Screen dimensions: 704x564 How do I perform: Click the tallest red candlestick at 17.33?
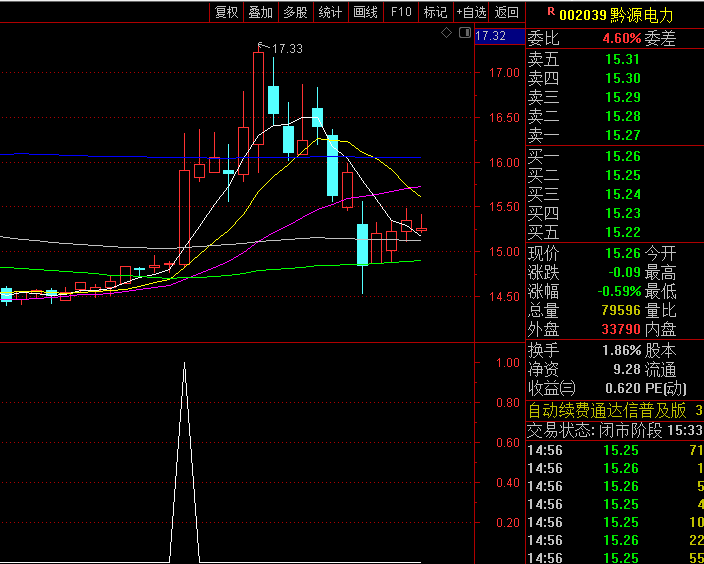(259, 99)
